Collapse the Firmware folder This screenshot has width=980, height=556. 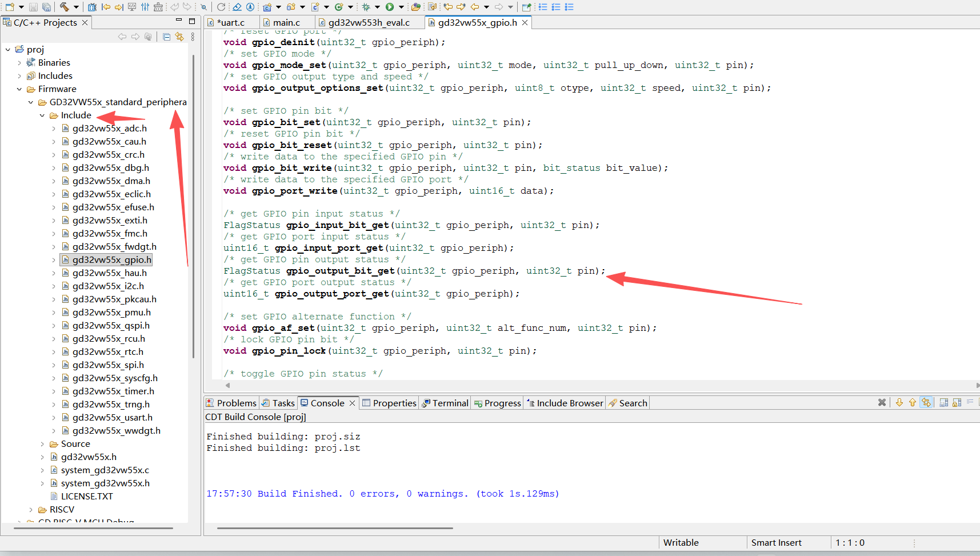click(x=19, y=89)
